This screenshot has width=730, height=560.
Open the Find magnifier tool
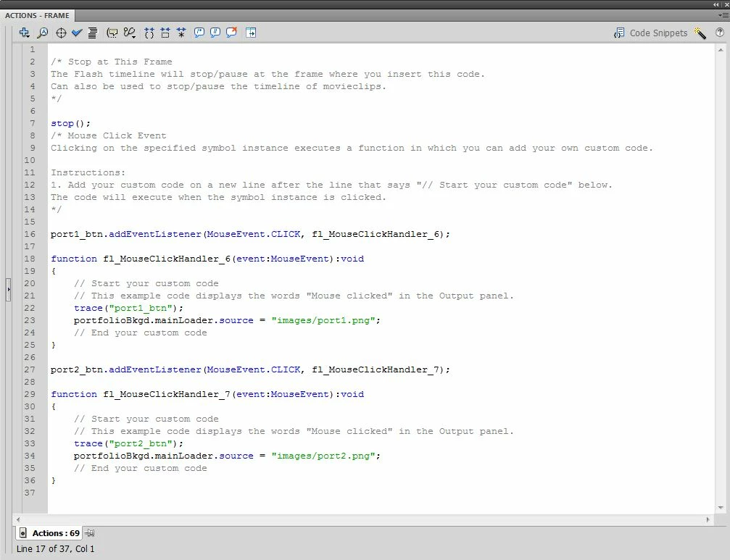tap(42, 33)
